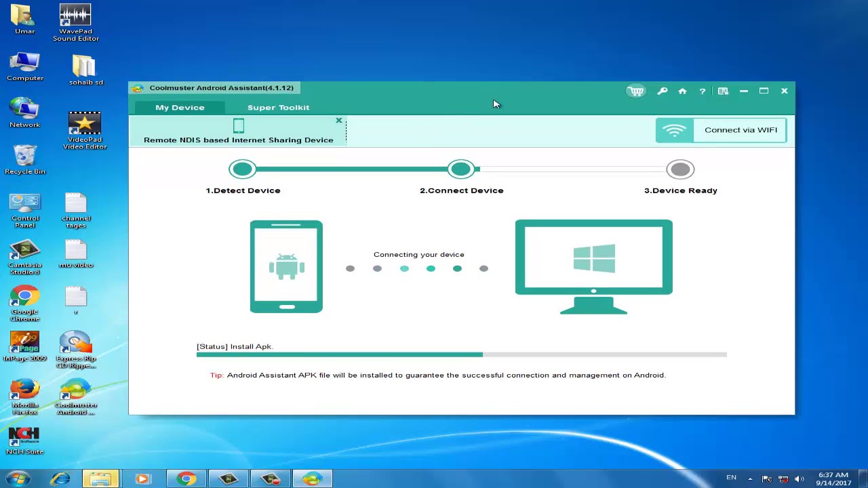Click the key register icon
This screenshot has height=488, width=868.
[663, 91]
